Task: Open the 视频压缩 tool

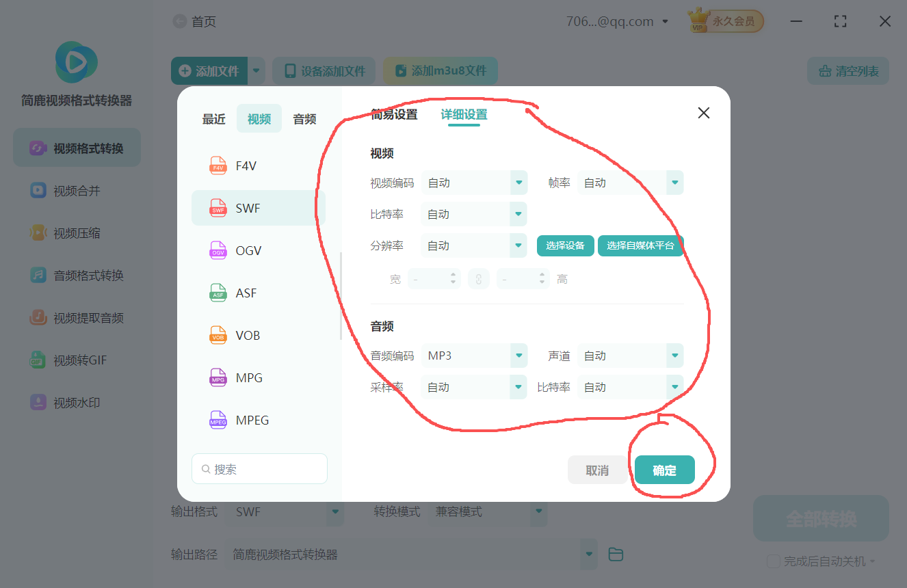Action: [39, 233]
